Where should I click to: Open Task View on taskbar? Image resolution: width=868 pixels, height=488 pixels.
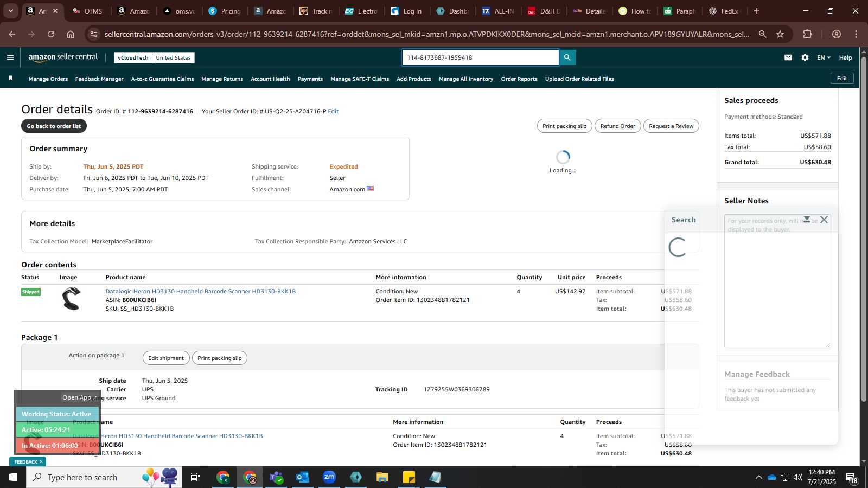195,477
